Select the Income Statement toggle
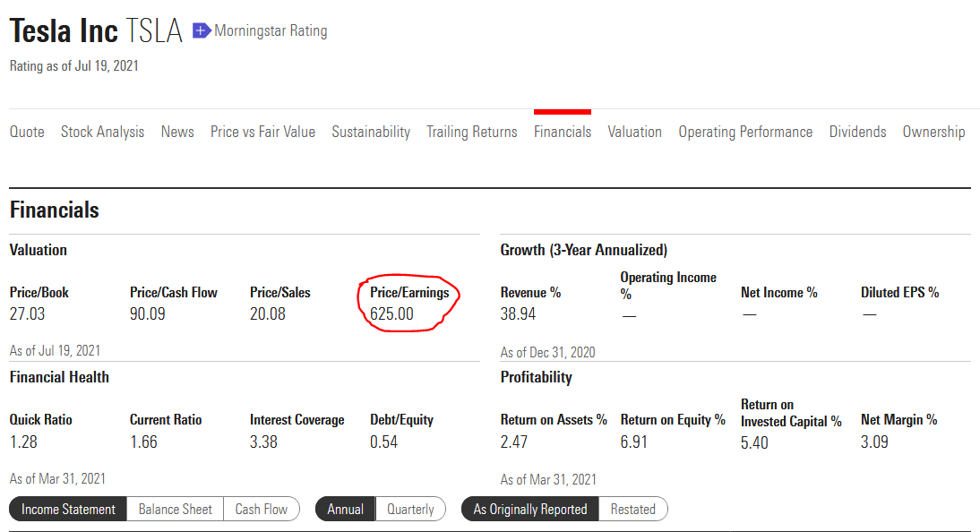Image resolution: width=980 pixels, height=532 pixels. pos(68,510)
